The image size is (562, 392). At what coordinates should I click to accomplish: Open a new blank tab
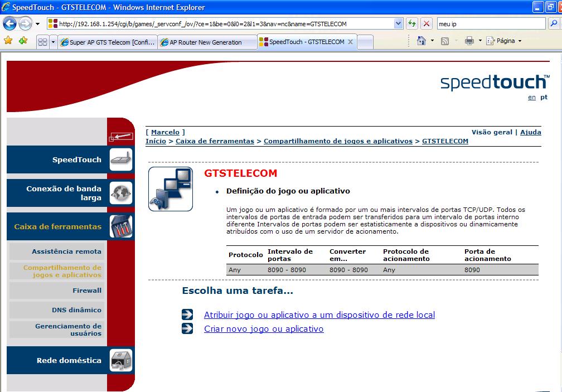[365, 42]
